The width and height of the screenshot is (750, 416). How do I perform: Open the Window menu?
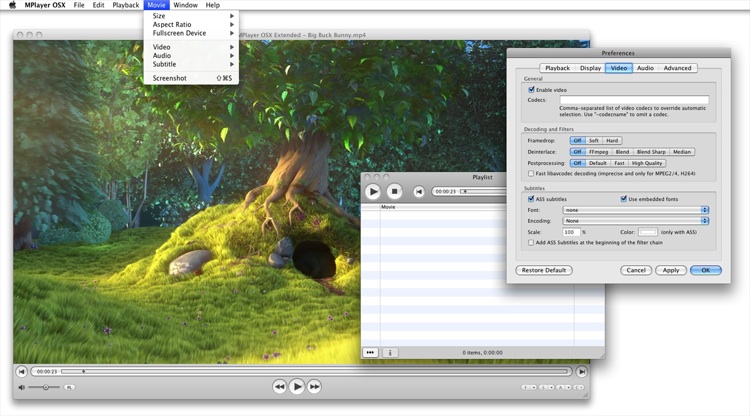coord(186,5)
